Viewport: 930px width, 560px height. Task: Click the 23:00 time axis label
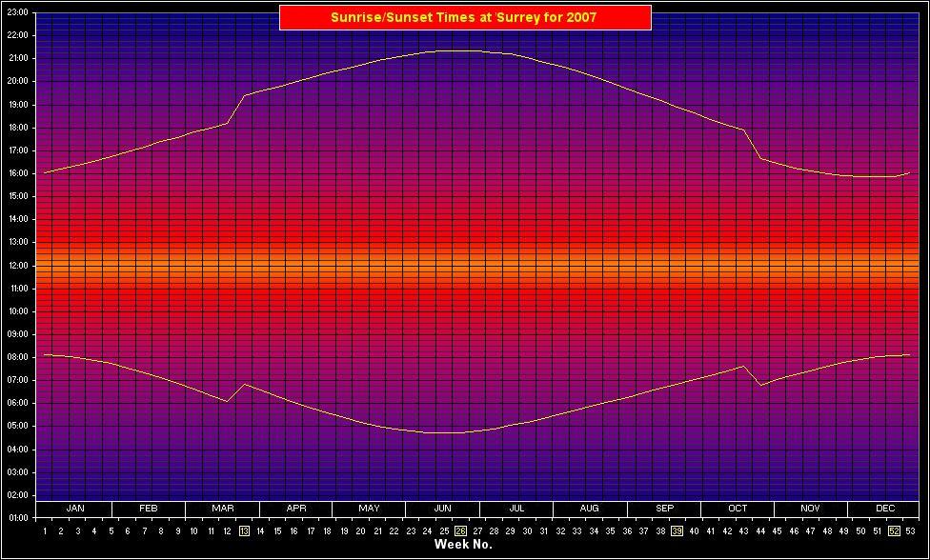tap(18, 10)
